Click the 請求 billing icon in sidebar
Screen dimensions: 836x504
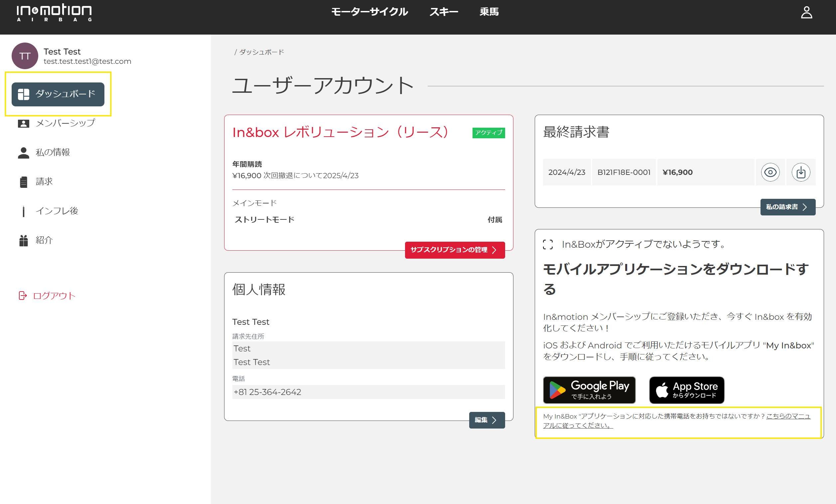[x=23, y=182]
